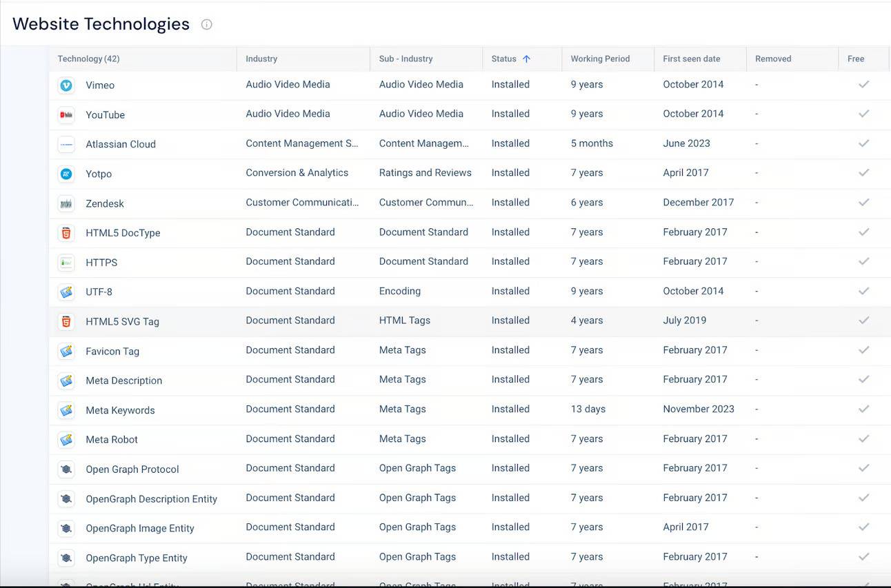The height and width of the screenshot is (588, 891).
Task: Click the Meta Robot row icon
Action: [x=66, y=439]
